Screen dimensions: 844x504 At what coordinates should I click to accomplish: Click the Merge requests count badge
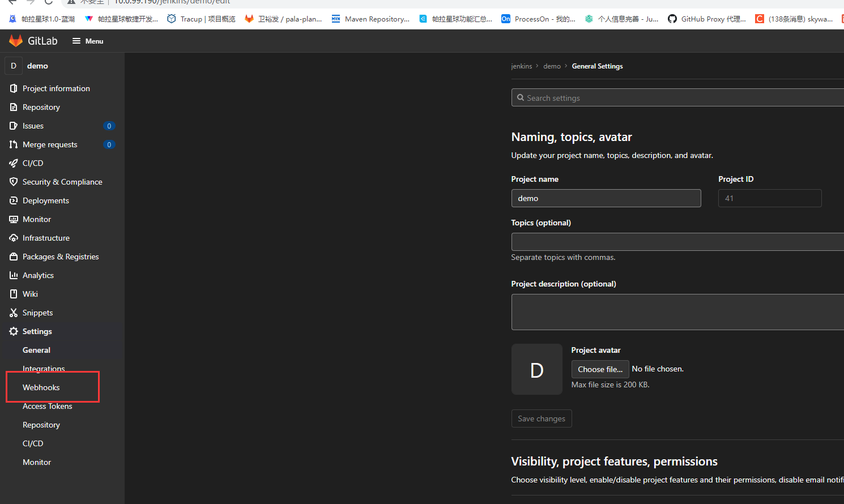click(109, 144)
